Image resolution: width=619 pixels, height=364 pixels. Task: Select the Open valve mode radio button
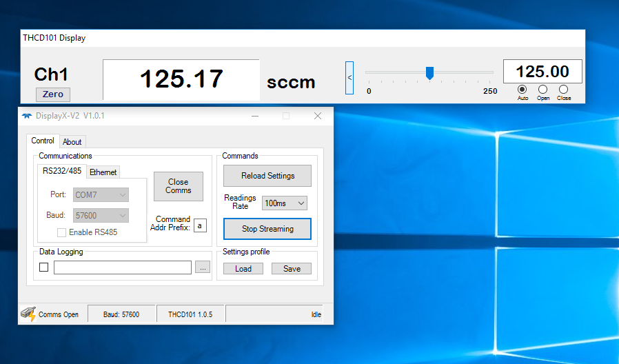[542, 90]
